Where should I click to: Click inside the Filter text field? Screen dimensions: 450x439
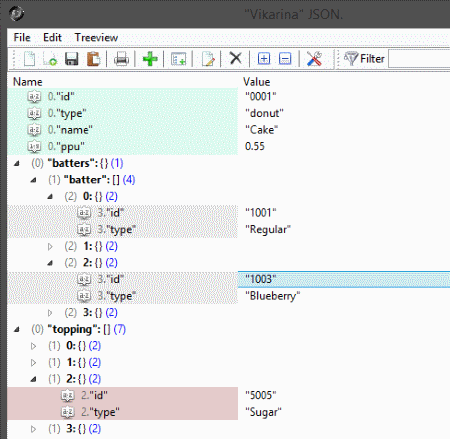point(419,59)
